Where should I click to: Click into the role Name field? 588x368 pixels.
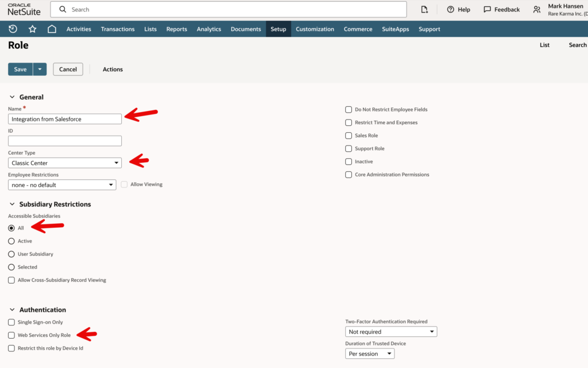(65, 119)
